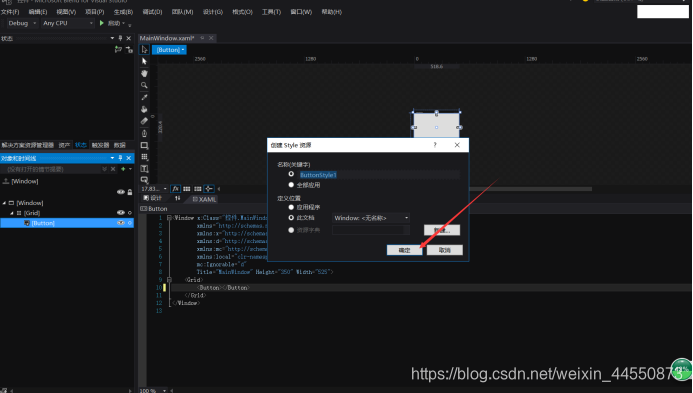Select the Paint Bucket tool
693x393 pixels.
144,109
